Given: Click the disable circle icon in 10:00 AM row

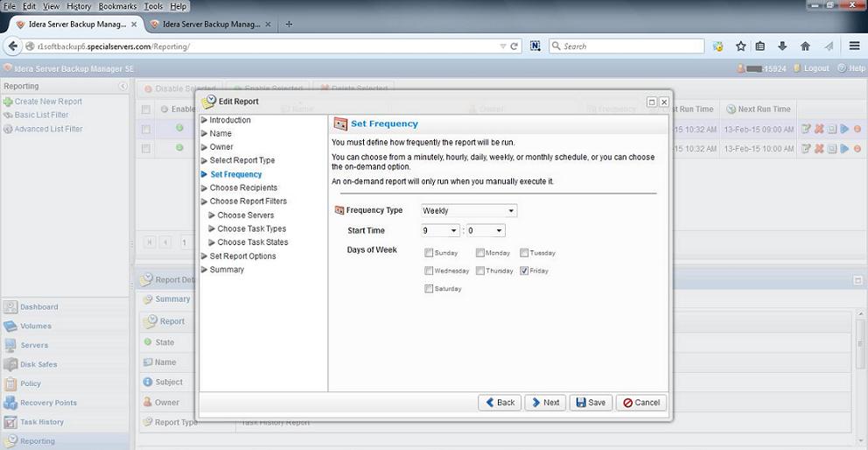Looking at the screenshot, I should tap(857, 149).
